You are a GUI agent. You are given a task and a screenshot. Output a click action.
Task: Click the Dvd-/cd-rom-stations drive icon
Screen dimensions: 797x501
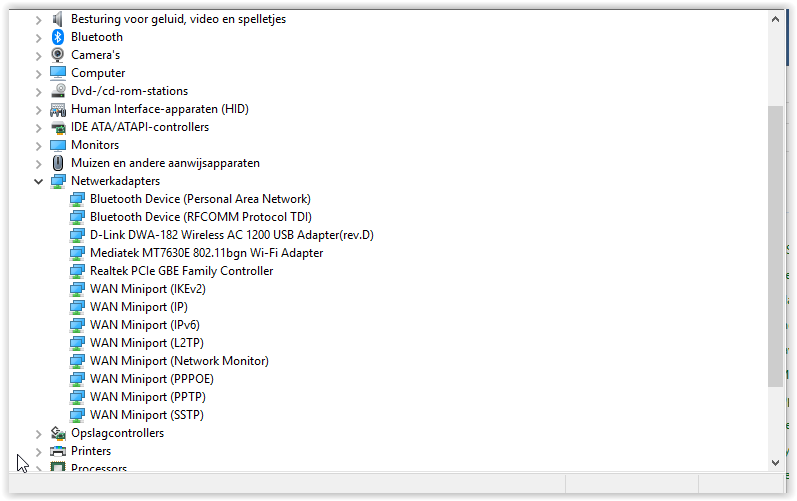(x=58, y=91)
